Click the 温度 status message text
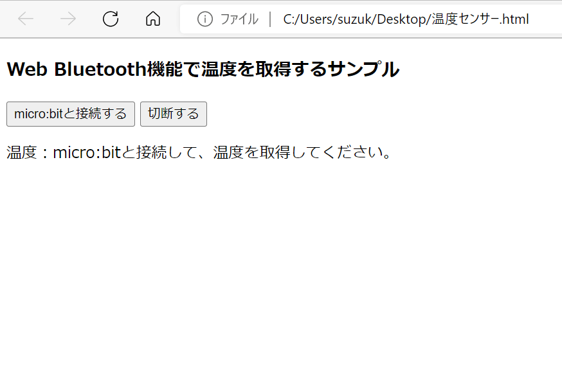 (199, 152)
